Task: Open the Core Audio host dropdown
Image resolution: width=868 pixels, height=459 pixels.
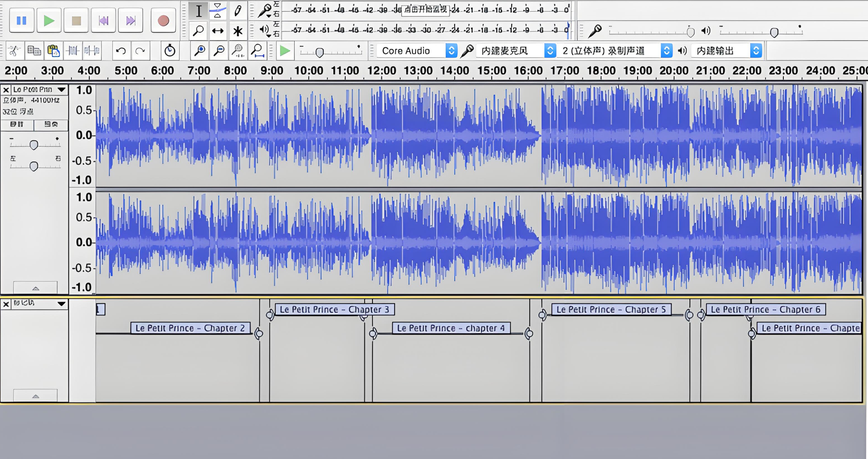Action: pos(417,51)
